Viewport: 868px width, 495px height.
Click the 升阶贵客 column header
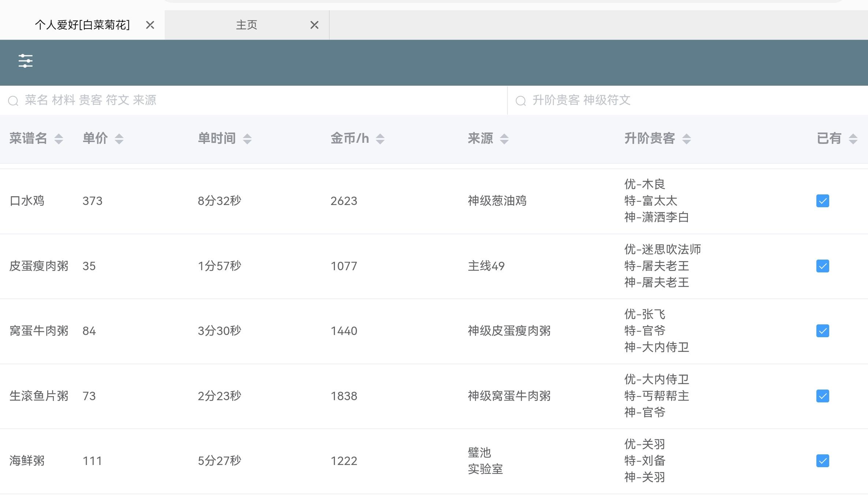point(650,138)
